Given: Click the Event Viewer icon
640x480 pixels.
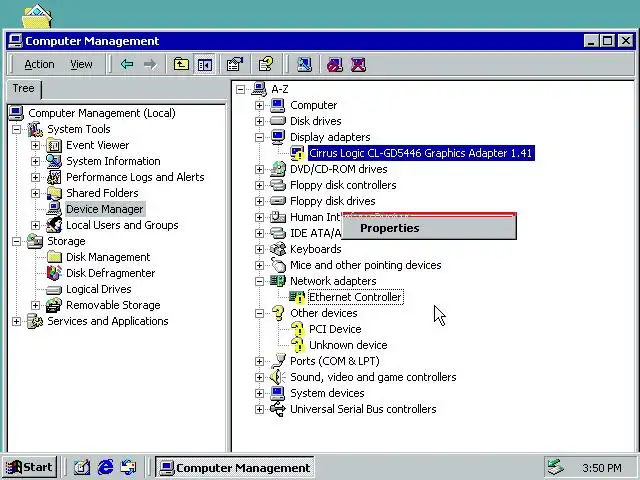Looking at the screenshot, I should point(54,145).
